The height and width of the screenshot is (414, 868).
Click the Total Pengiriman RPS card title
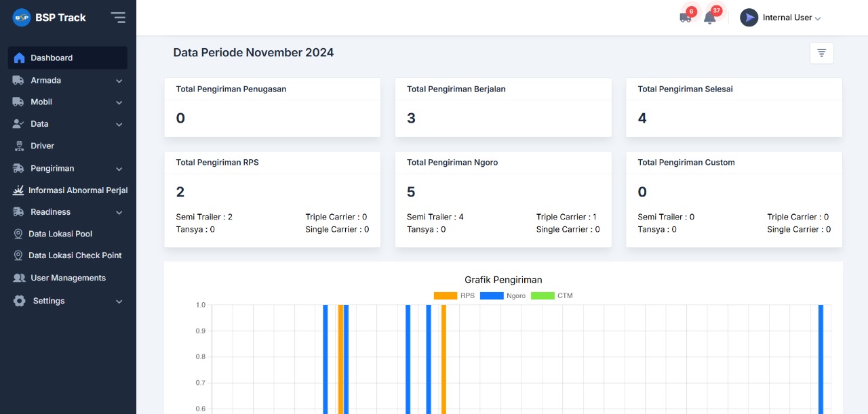(218, 163)
